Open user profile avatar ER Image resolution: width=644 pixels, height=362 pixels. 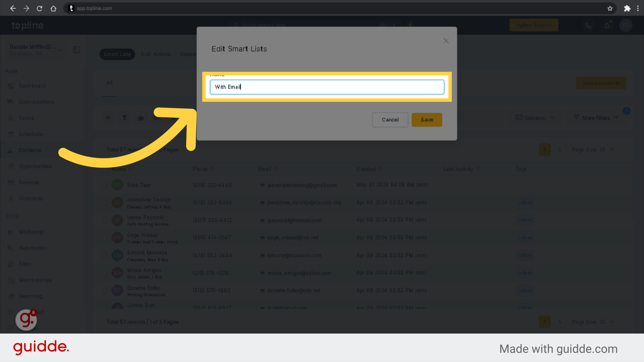point(626,25)
